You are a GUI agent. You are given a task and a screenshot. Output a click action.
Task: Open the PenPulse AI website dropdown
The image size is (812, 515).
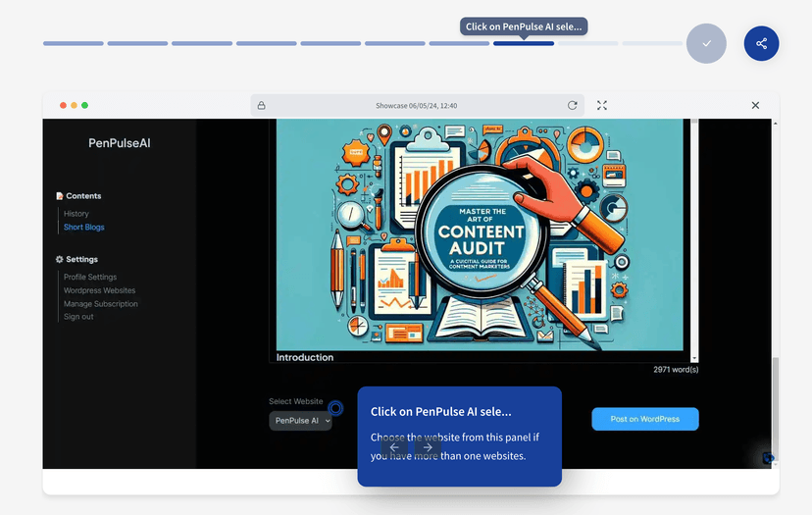(x=301, y=421)
